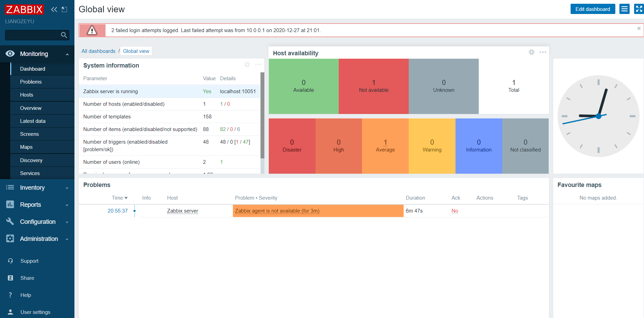Click the warning triangle icon
644x318 pixels.
[92, 30]
